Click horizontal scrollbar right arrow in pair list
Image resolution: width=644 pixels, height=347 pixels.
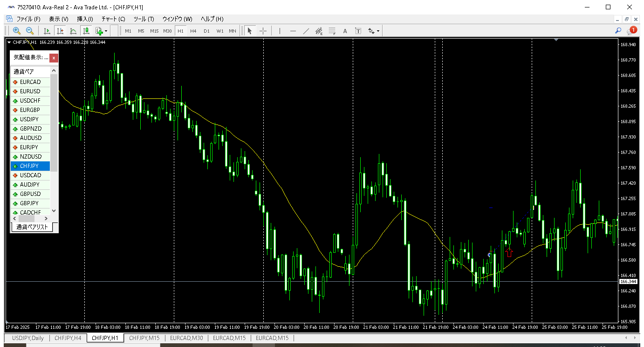coord(47,218)
